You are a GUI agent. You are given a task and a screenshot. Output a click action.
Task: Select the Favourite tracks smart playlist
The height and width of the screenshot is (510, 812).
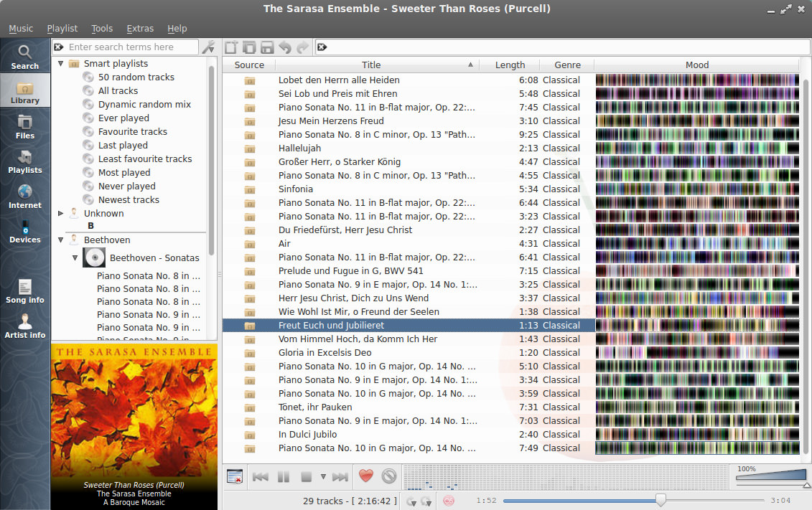[133, 131]
